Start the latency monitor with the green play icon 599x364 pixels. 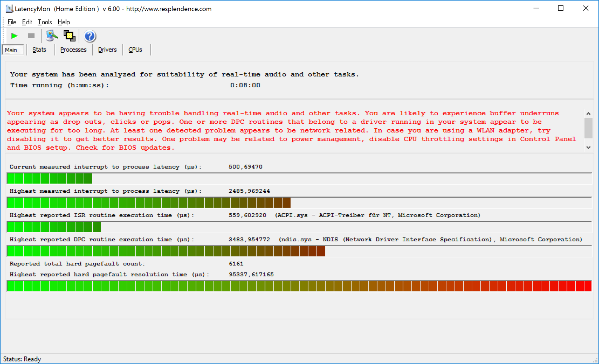(14, 36)
